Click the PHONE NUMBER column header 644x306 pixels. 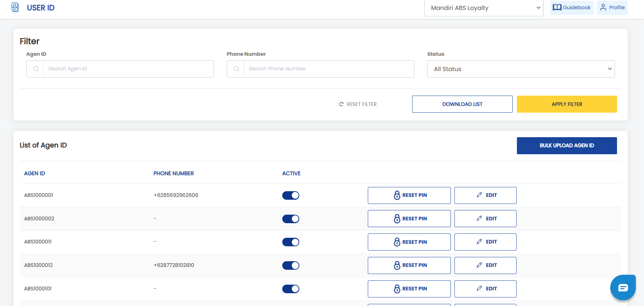174,173
